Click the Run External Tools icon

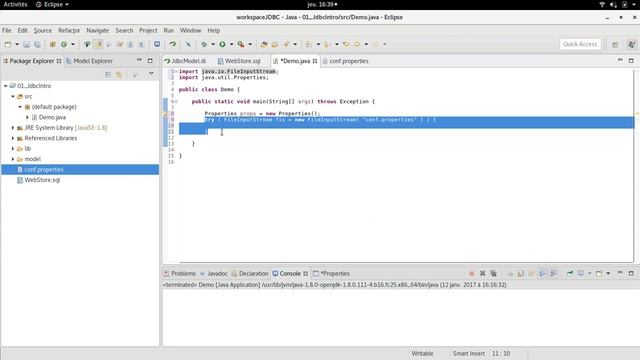tap(241, 44)
